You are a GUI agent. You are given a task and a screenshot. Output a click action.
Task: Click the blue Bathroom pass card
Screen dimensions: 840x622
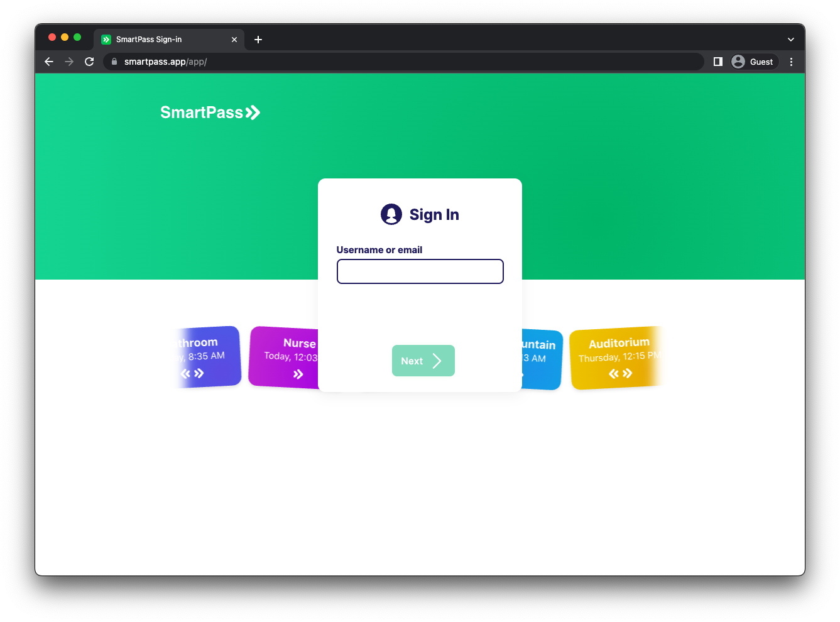tap(208, 357)
